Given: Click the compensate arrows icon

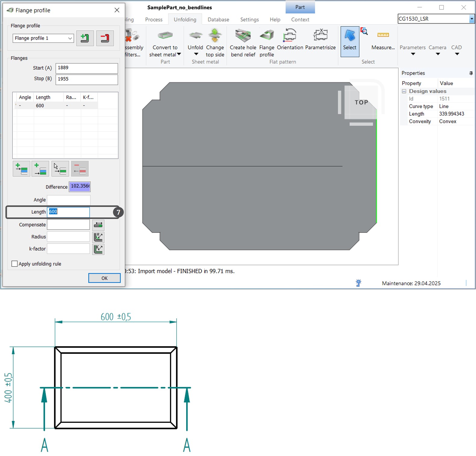Looking at the screenshot, I should coord(98,225).
